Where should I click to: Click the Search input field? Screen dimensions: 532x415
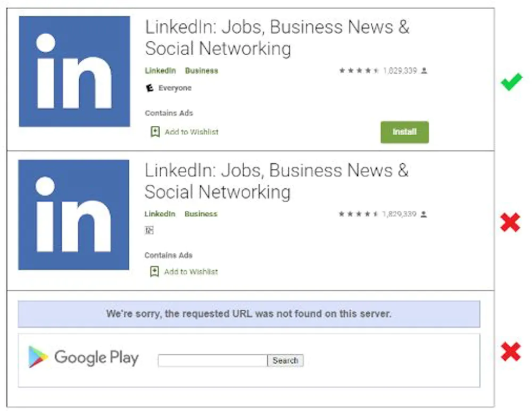pyautogui.click(x=212, y=360)
